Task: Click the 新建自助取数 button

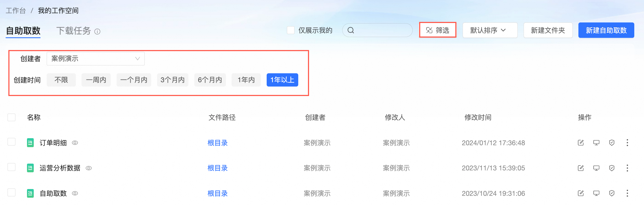Action: click(606, 30)
